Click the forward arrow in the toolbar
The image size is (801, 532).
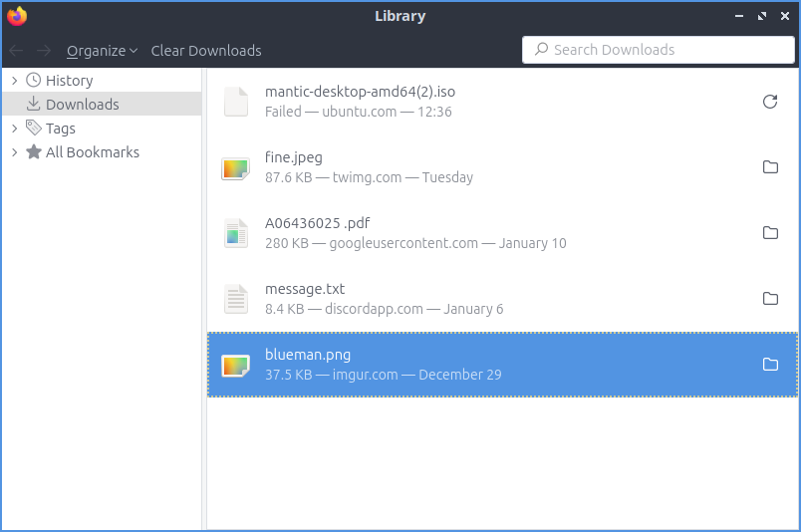(44, 51)
